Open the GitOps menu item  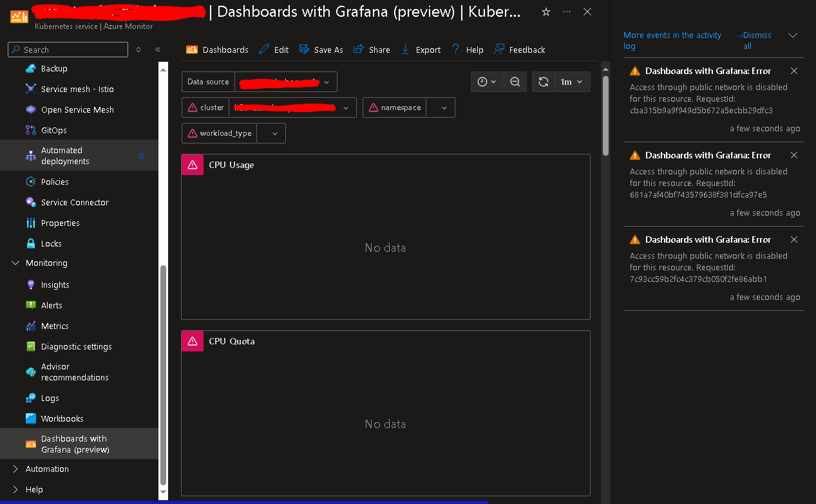pos(54,130)
